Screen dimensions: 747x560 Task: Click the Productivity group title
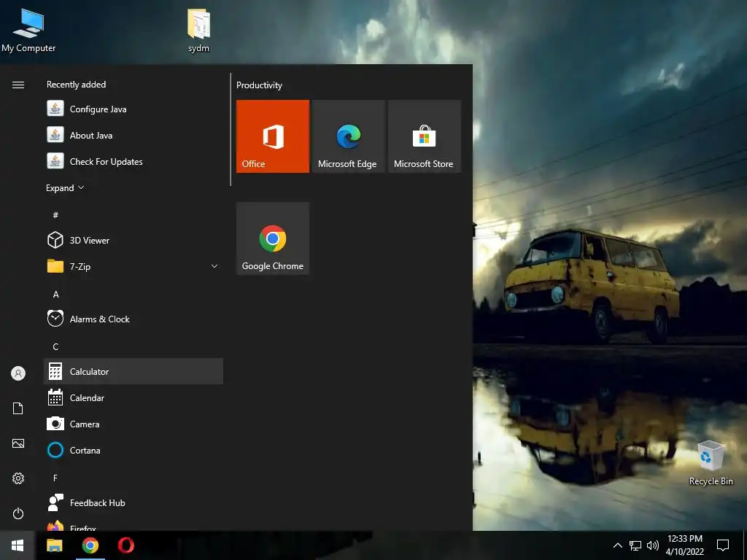click(x=259, y=85)
